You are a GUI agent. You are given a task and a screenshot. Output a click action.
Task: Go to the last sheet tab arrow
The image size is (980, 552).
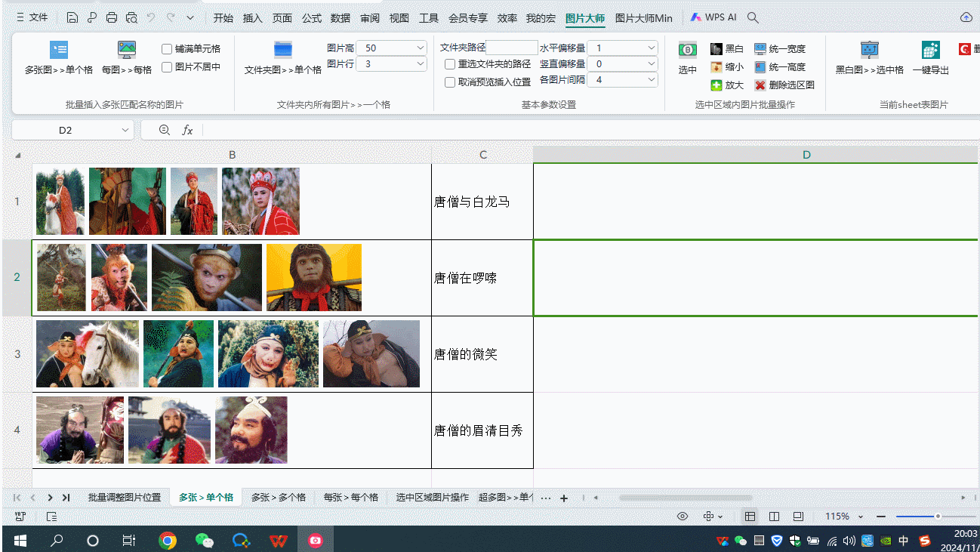tap(66, 498)
